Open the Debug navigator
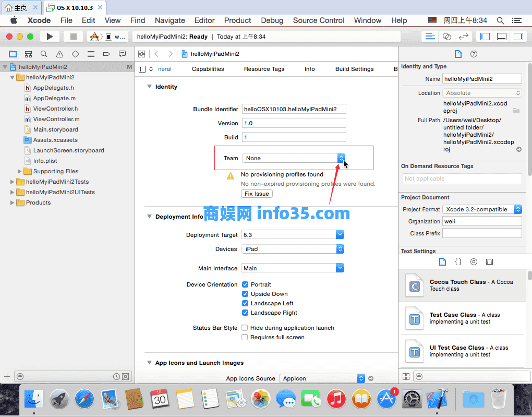 pos(91,54)
